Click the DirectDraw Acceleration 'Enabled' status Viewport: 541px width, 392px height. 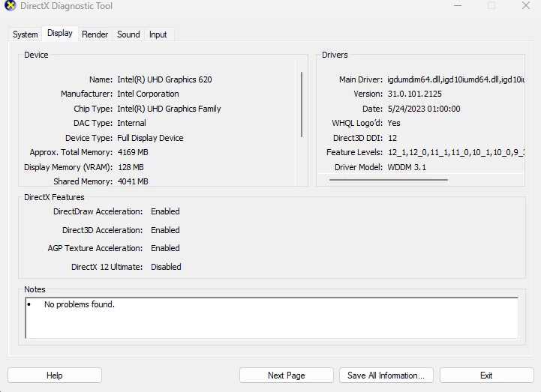(165, 211)
